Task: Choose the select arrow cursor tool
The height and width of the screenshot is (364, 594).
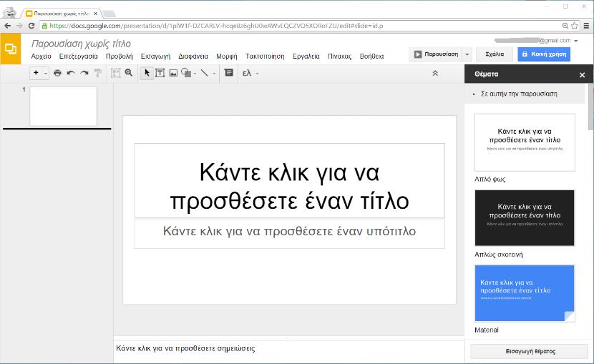Action: tap(147, 73)
